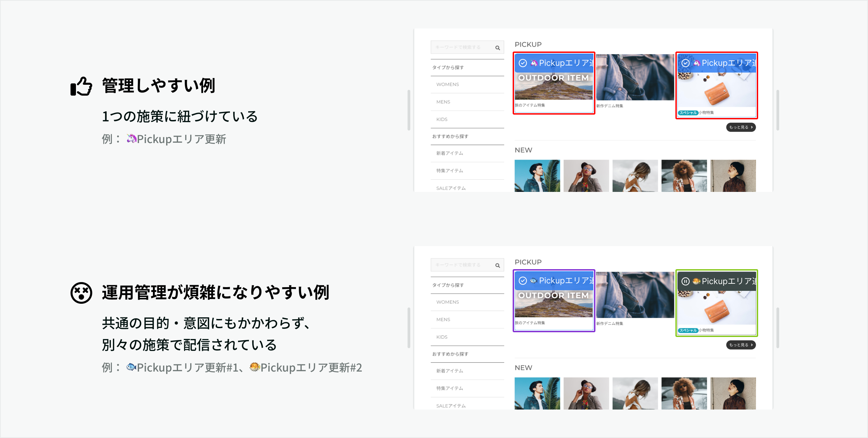Click 新着アイテム link in top sidebar
Screen dimensions: 868x438
pos(450,153)
